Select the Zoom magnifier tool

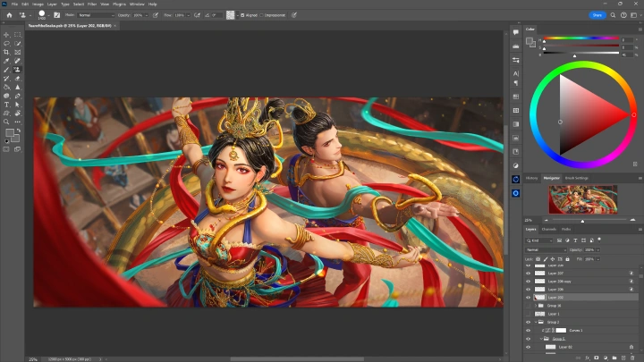6,122
